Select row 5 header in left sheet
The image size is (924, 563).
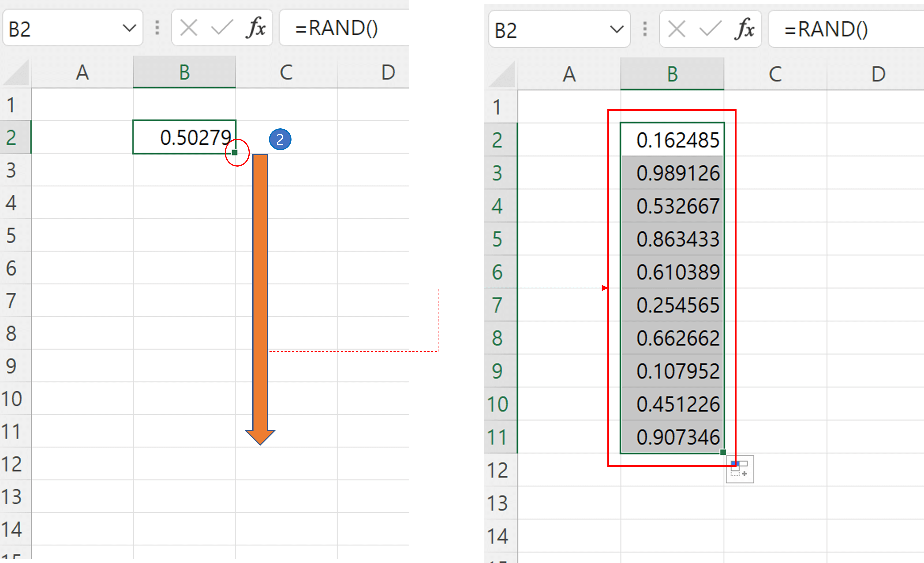[15, 235]
